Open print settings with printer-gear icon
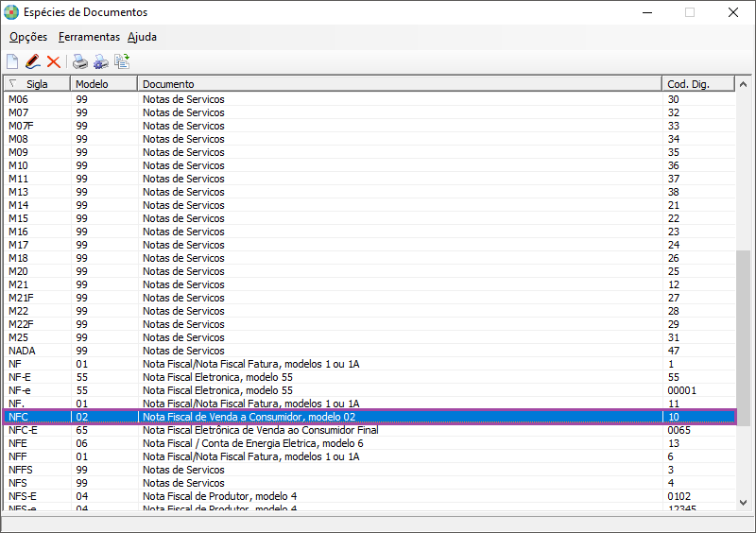The image size is (756, 533). point(101,62)
